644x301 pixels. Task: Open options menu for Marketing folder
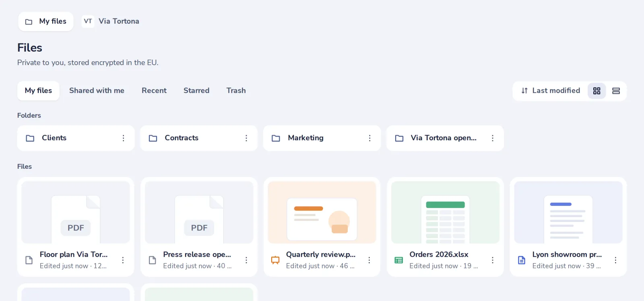click(369, 138)
